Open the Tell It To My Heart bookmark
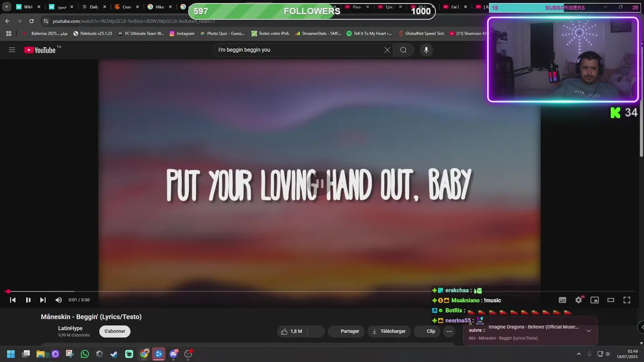 369,34
